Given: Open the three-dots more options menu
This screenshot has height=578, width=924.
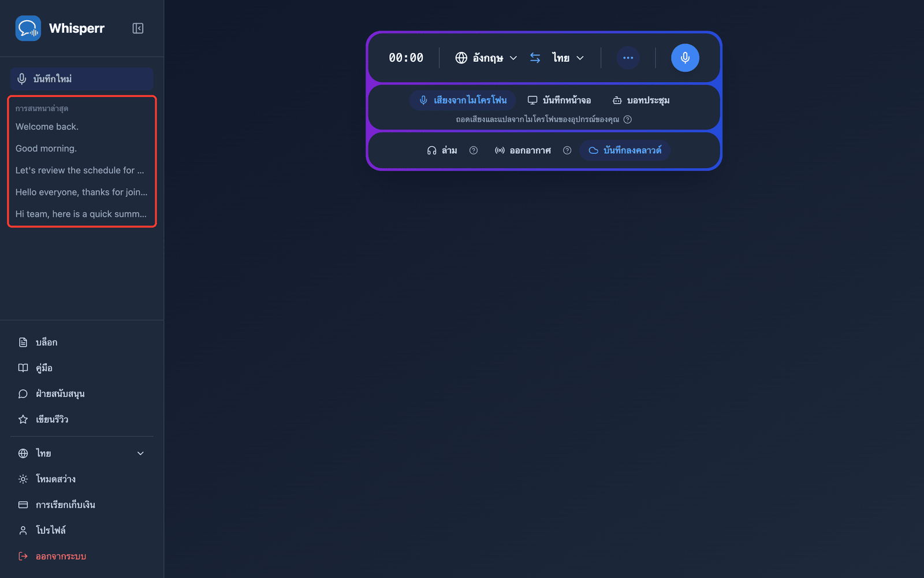Looking at the screenshot, I should pos(628,58).
